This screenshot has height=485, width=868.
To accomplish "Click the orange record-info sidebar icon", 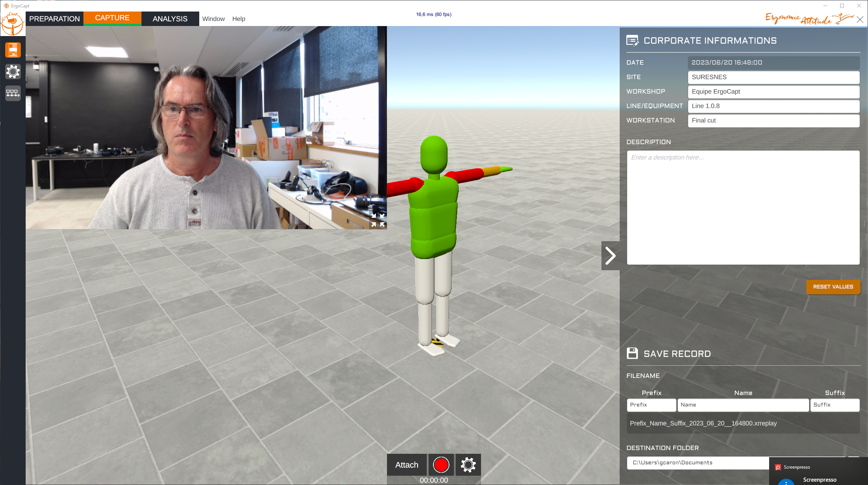I will 13,50.
